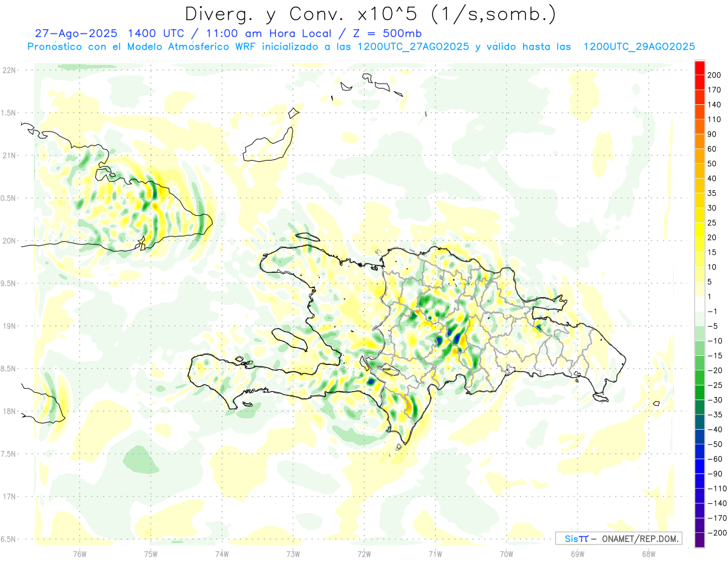This screenshot has height=562, width=728.
Task: Click latitude label '19N'
Action: click(8, 326)
